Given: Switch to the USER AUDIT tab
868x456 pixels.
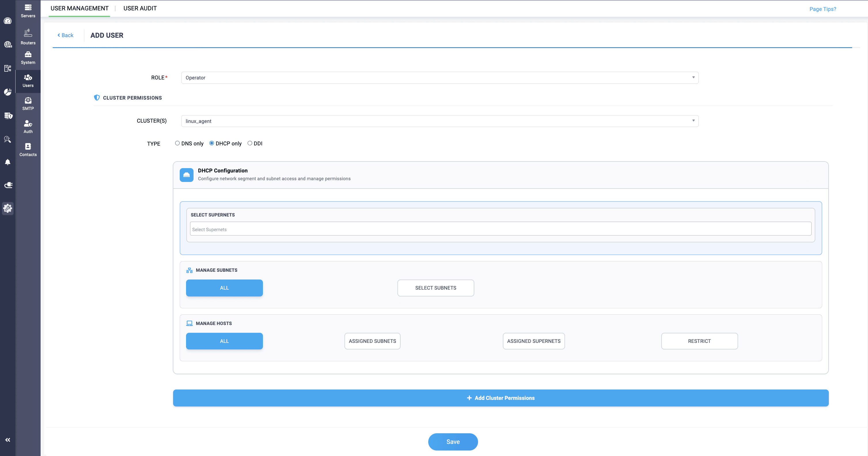Looking at the screenshot, I should pos(140,8).
